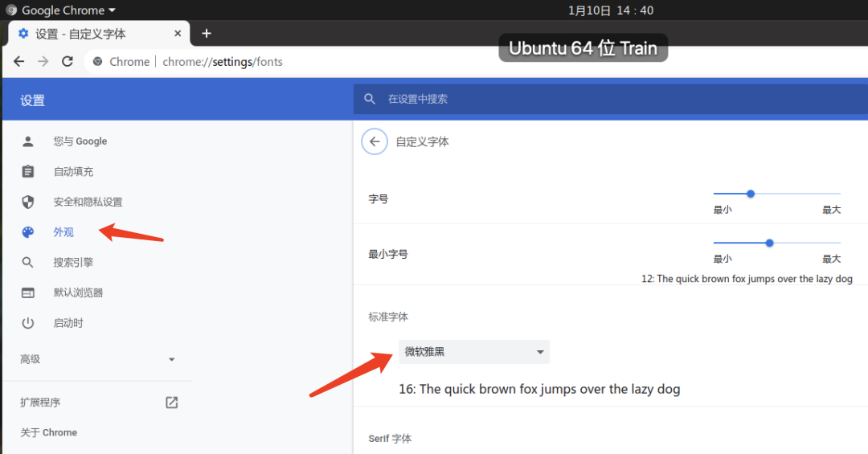Click the 最小字号 label

(388, 254)
